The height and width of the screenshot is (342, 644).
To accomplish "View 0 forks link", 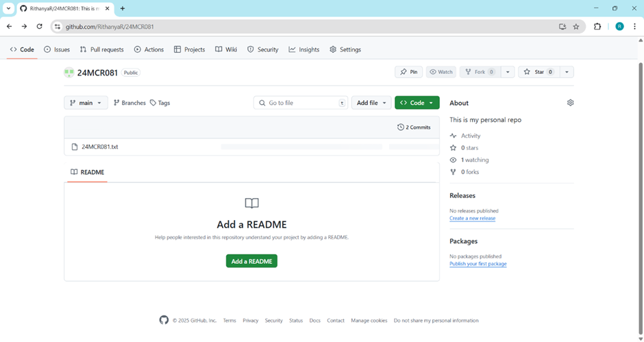I will pos(470,172).
